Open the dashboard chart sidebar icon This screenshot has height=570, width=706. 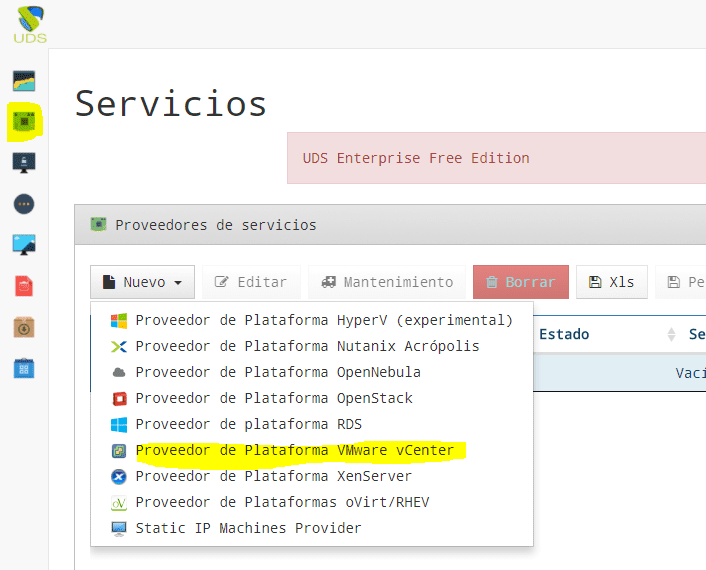[x=24, y=81]
